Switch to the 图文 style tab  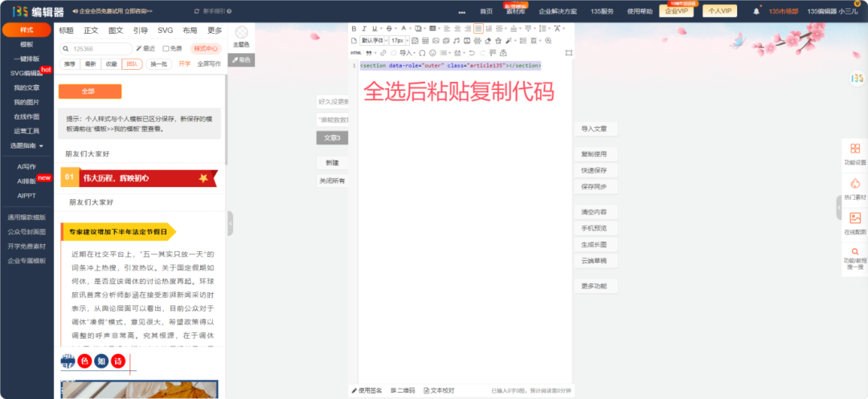pyautogui.click(x=116, y=31)
